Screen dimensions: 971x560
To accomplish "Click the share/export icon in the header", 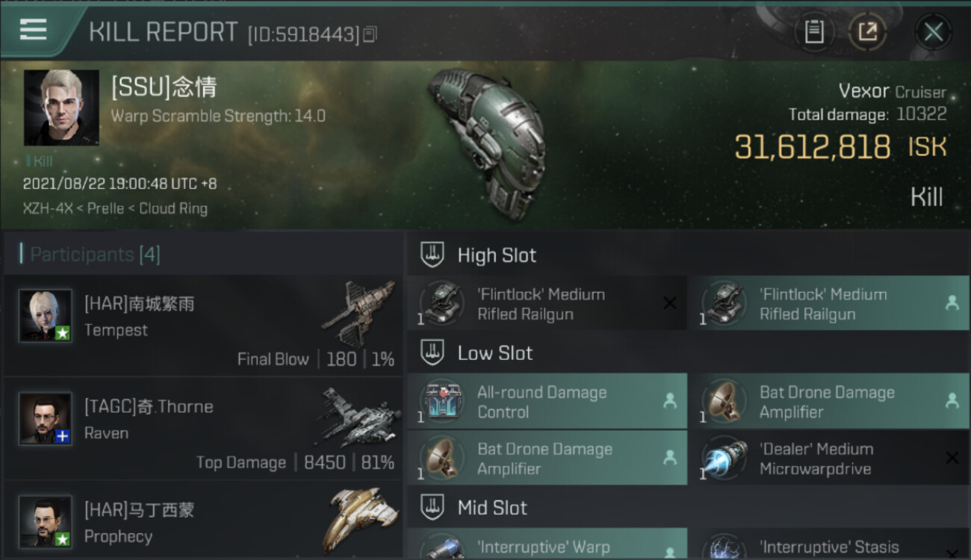I will tap(868, 32).
